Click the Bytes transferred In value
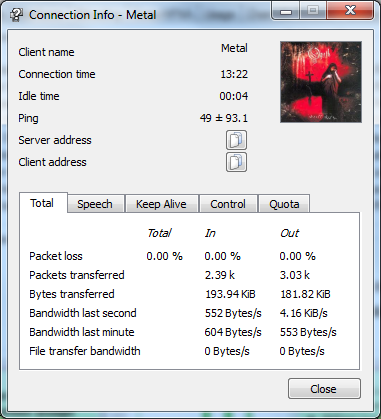Viewport: 381px width, 419px height. [230, 294]
